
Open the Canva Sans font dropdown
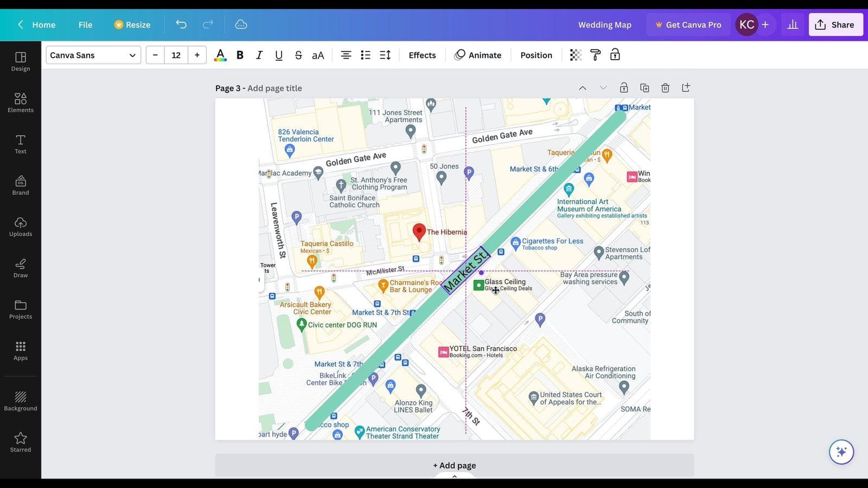(x=93, y=55)
